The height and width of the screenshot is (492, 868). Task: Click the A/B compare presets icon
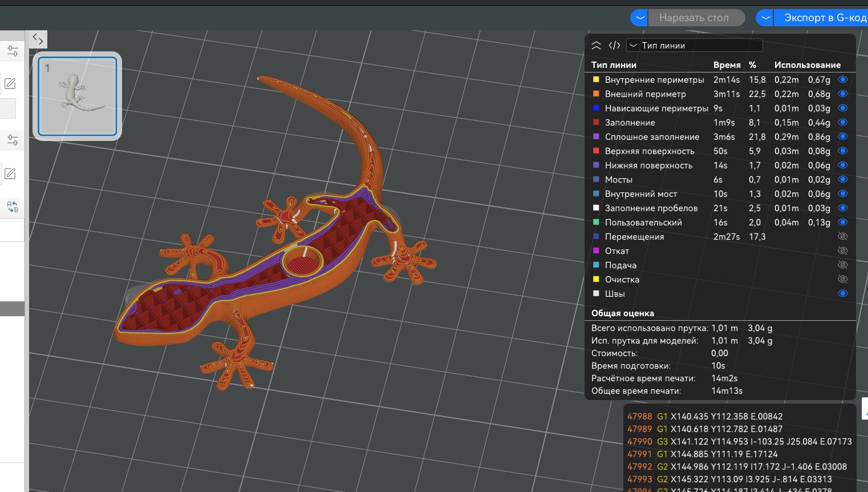(x=13, y=207)
